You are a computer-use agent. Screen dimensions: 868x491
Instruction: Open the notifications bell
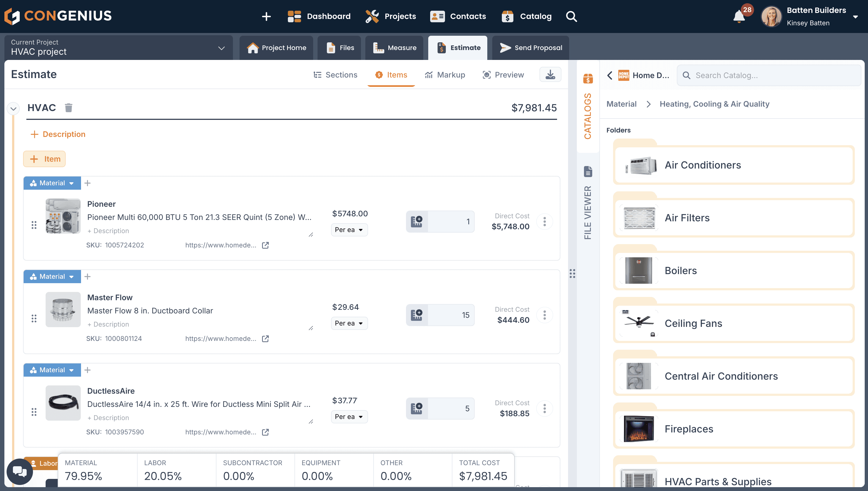[739, 16]
